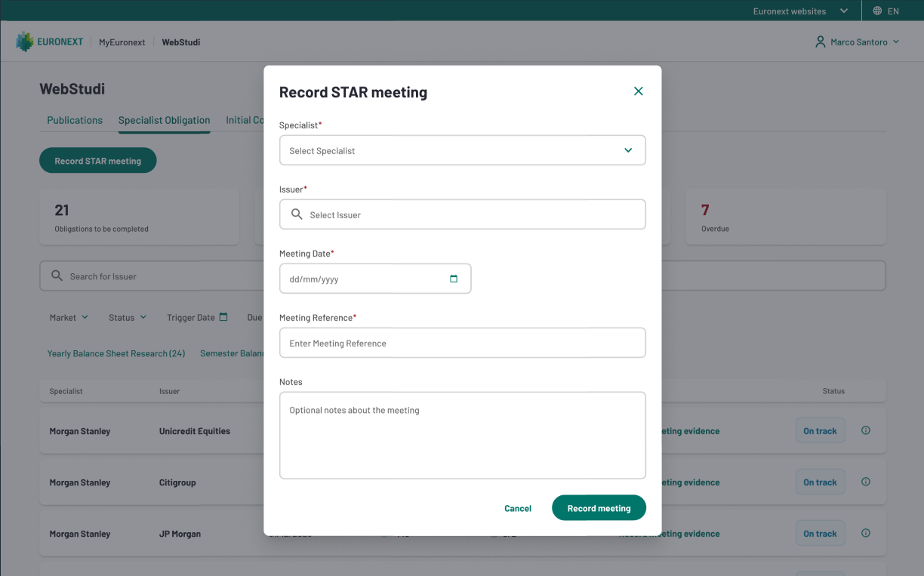924x576 pixels.
Task: Switch to the Specialist Obligation tab
Action: coord(164,120)
